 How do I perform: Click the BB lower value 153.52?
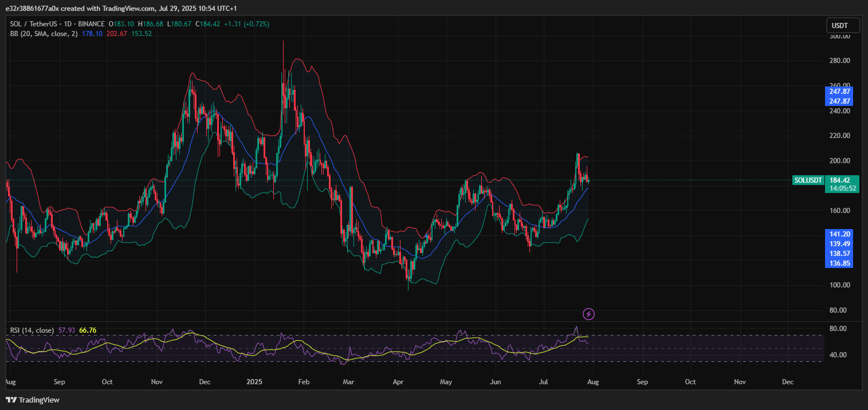142,34
